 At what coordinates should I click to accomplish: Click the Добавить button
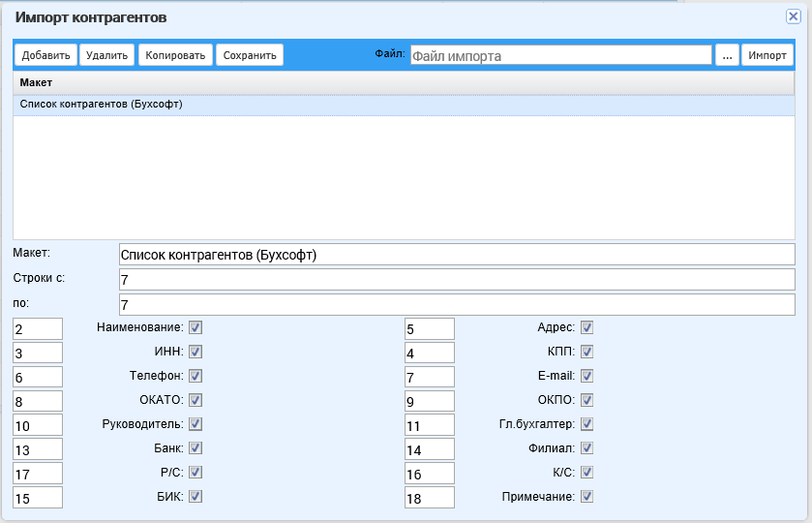pyautogui.click(x=45, y=55)
